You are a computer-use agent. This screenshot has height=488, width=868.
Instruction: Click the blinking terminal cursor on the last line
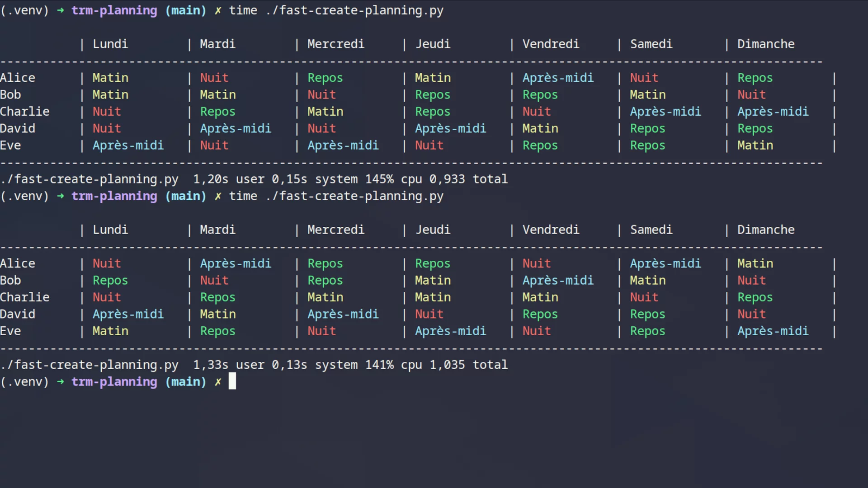click(x=232, y=381)
